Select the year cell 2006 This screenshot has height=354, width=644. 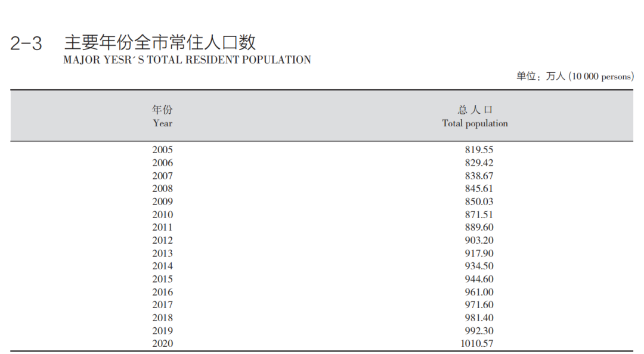tap(163, 163)
